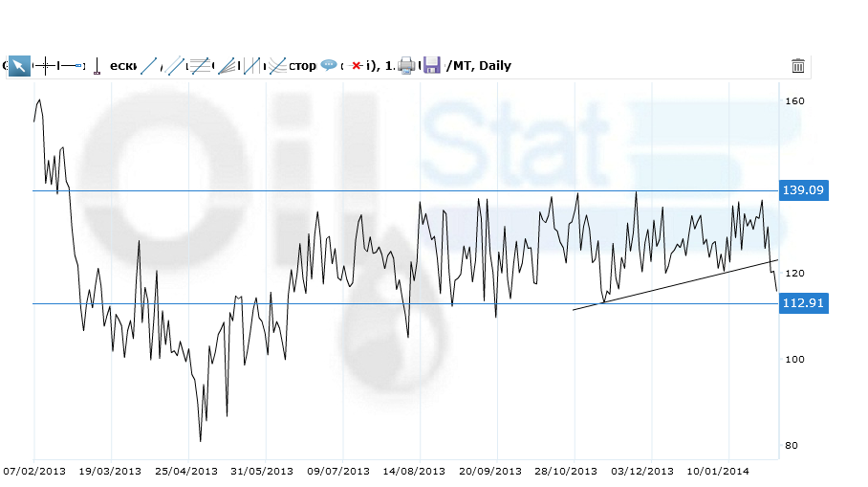
Task: Select the arrow pointer tool
Action: tap(19, 66)
